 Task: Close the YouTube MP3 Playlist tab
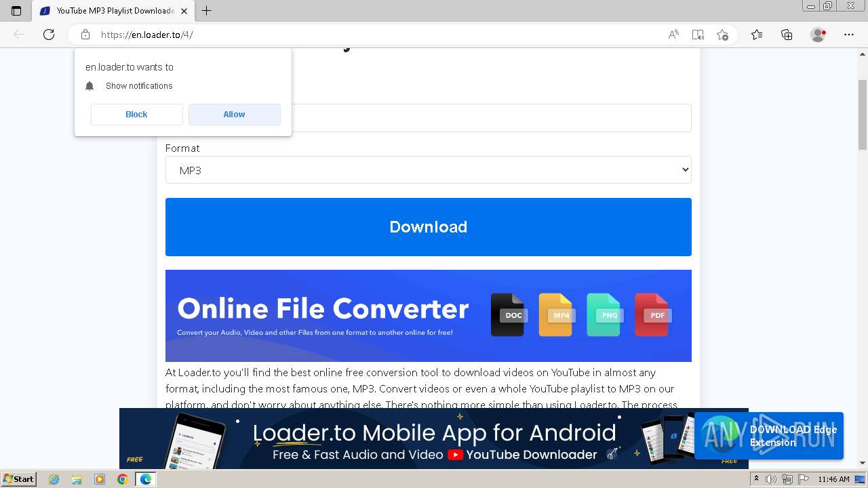pos(184,11)
